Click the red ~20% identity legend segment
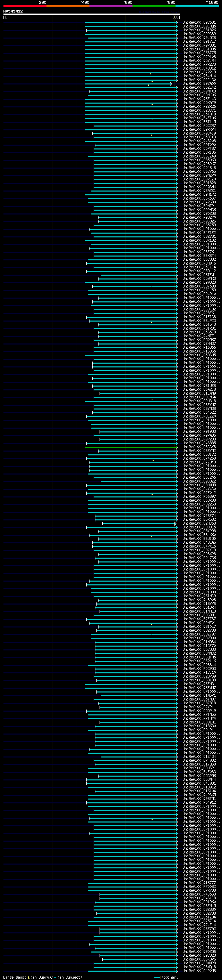This screenshot has height=980, width=222. pos(25,6)
